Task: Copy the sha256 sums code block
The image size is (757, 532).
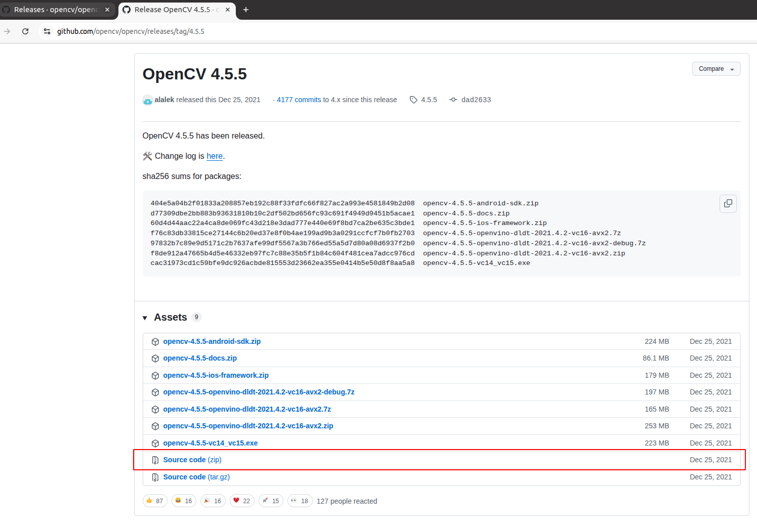Action: (x=728, y=203)
